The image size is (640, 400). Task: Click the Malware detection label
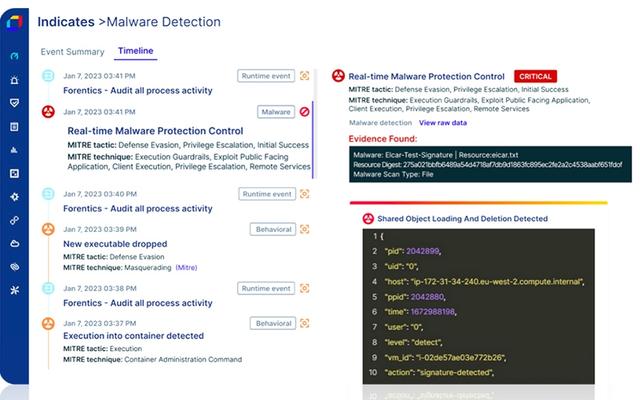pyautogui.click(x=378, y=122)
